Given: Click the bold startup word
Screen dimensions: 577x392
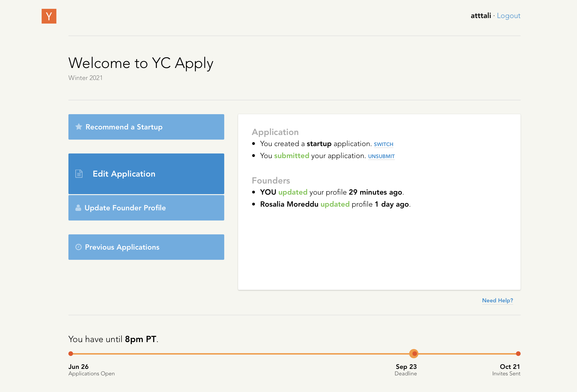Looking at the screenshot, I should (319, 144).
